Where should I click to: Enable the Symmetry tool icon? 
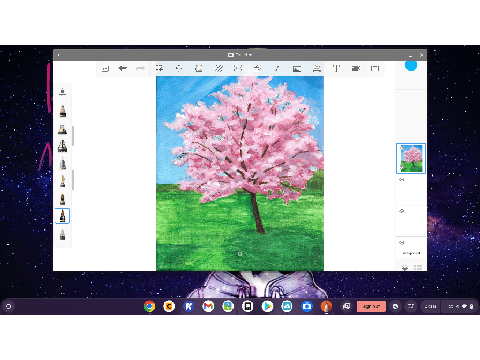pos(238,68)
